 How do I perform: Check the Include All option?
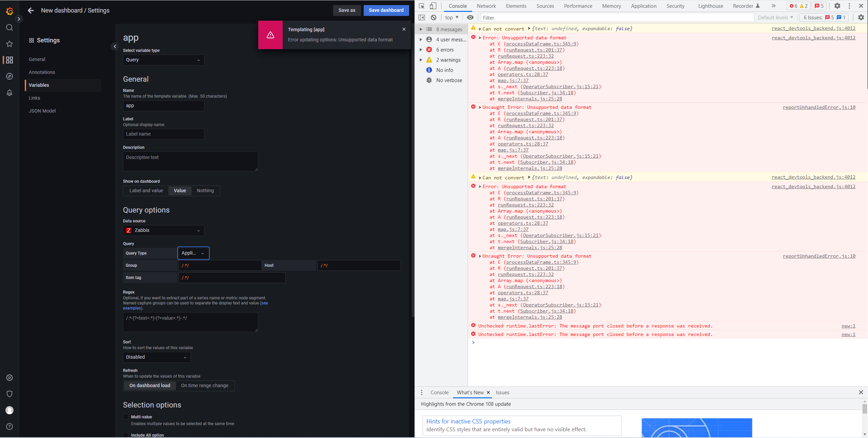point(126,435)
